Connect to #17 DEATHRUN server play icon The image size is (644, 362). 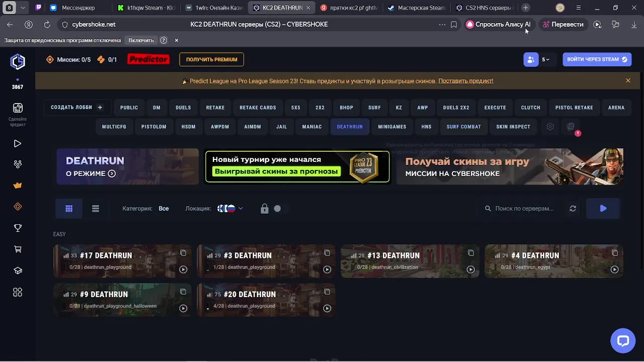pyautogui.click(x=183, y=269)
